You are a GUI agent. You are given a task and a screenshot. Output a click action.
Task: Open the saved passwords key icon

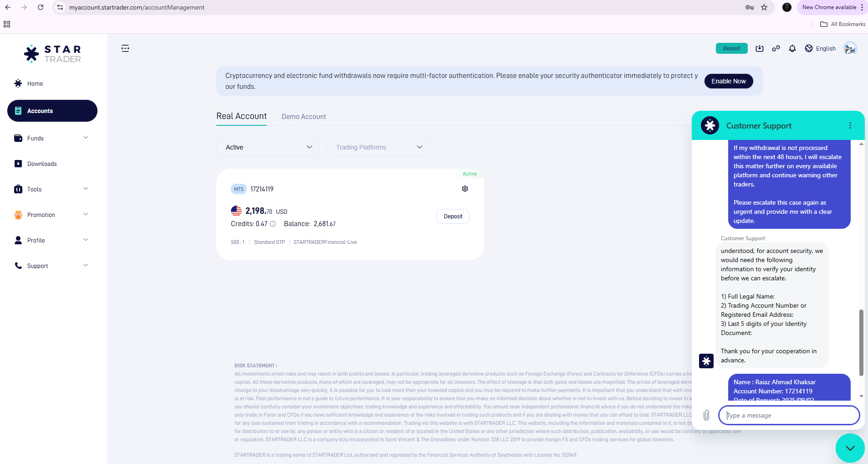[x=750, y=7]
